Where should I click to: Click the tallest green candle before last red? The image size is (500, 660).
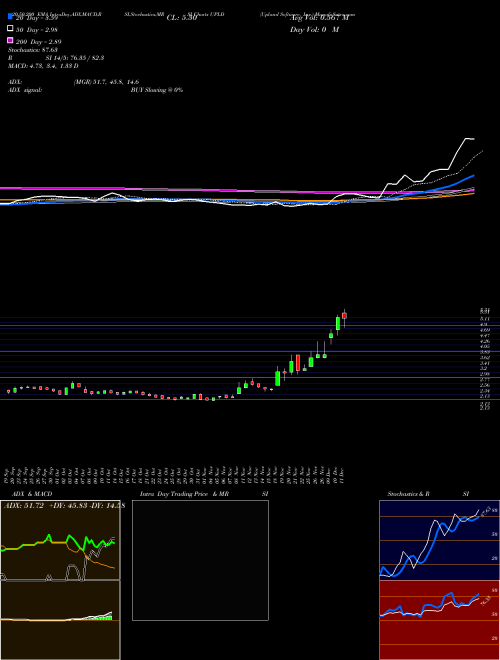tap(338, 324)
